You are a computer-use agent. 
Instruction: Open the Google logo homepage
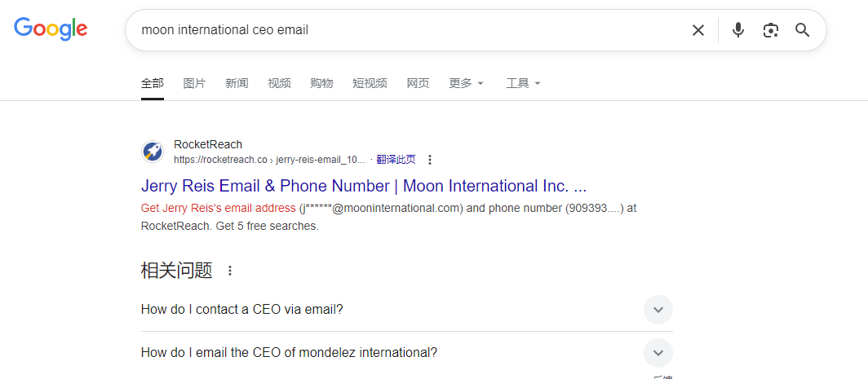point(51,29)
